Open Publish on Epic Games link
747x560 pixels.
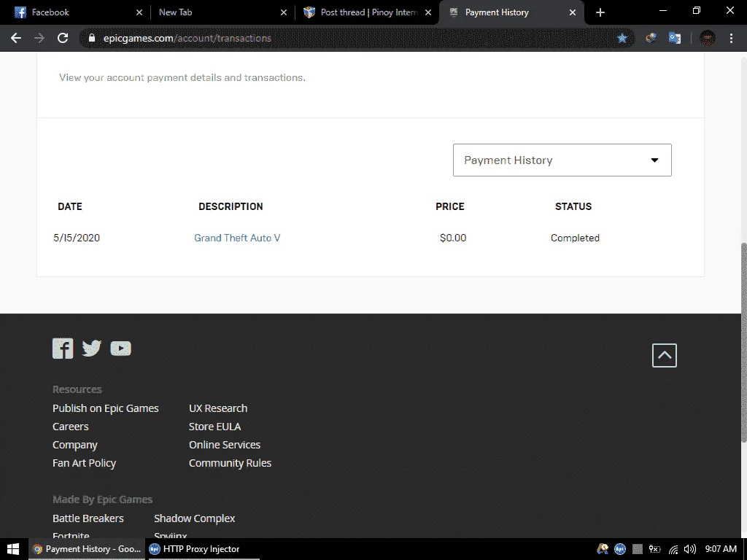[x=105, y=408]
